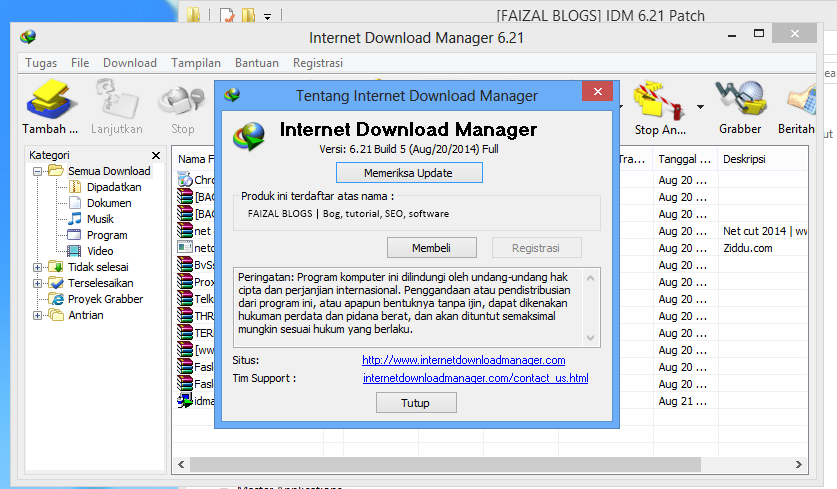
Task: Expand the Antrian tree node
Action: [x=37, y=315]
